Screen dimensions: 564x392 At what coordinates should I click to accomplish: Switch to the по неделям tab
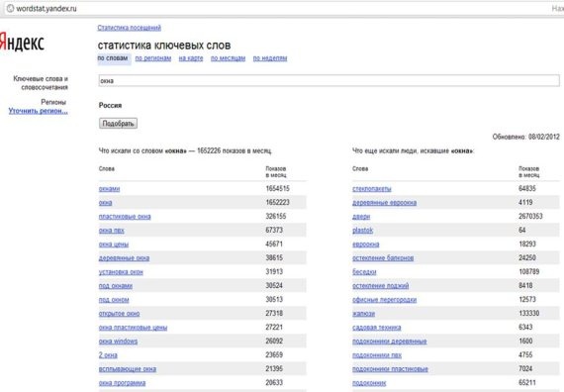[270, 58]
